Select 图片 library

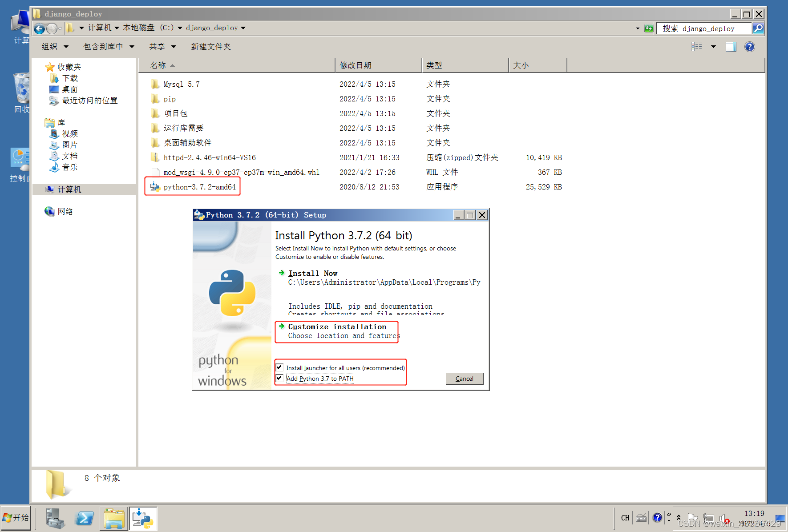click(70, 145)
